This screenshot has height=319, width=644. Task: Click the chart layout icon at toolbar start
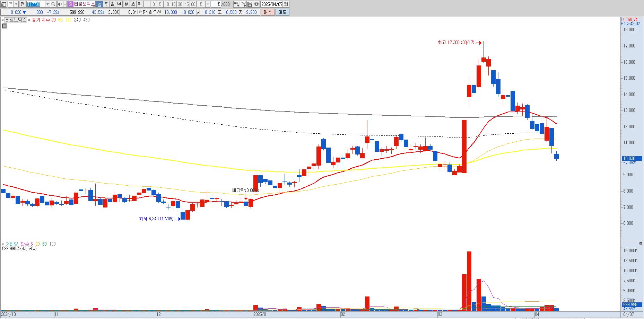pos(4,4)
